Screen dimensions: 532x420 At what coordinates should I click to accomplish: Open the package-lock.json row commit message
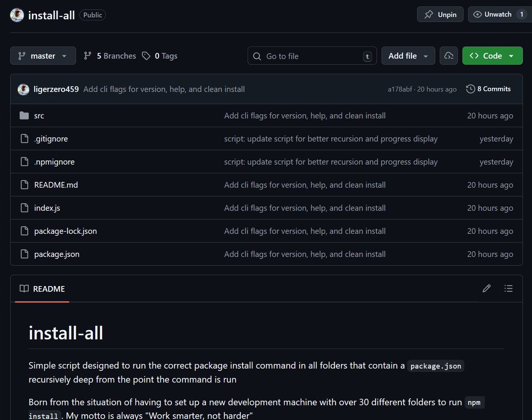click(305, 231)
